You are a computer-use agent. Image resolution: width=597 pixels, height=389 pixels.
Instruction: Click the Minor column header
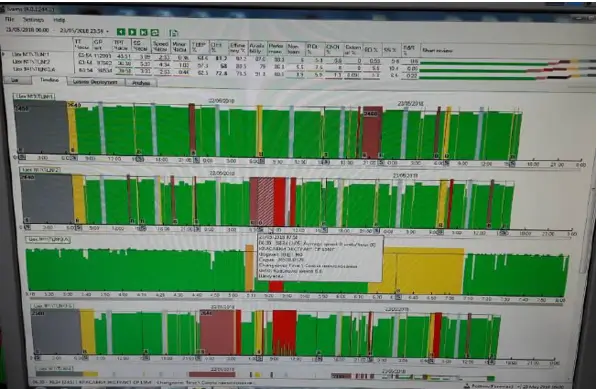click(179, 46)
